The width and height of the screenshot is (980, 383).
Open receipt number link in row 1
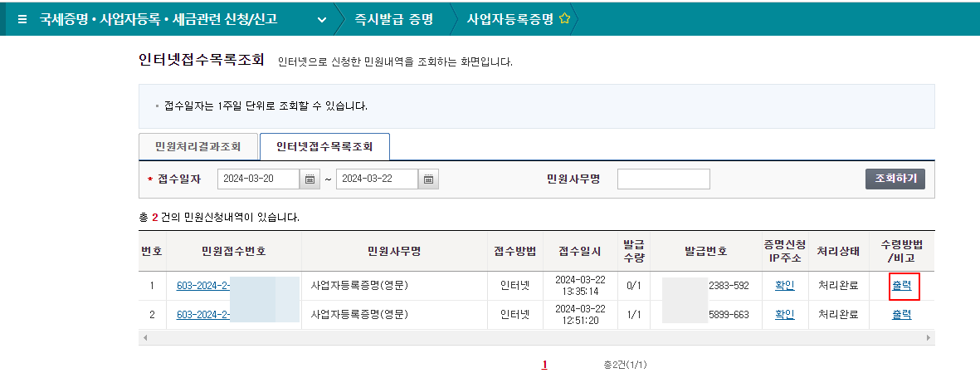point(203,286)
